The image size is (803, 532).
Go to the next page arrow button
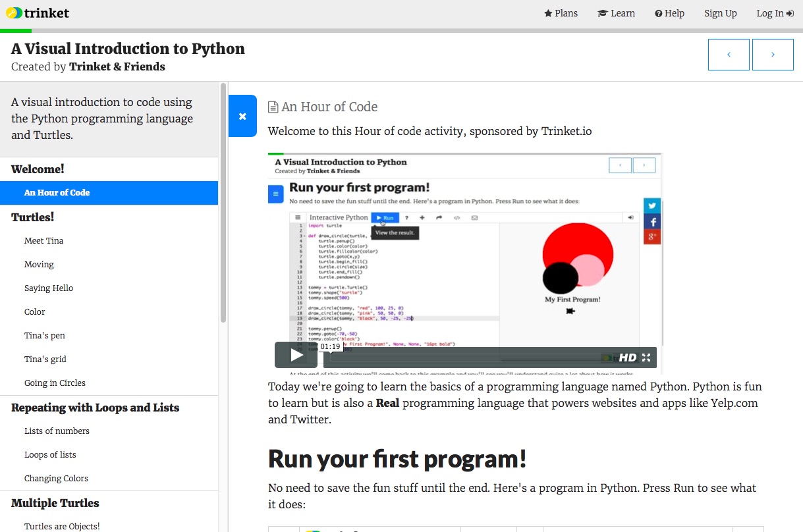point(773,55)
